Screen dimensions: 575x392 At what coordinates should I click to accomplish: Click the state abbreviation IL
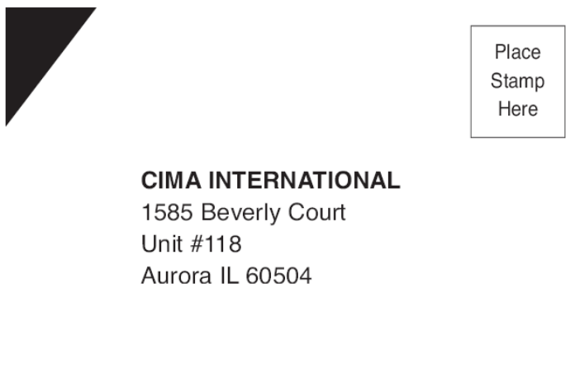point(230,276)
